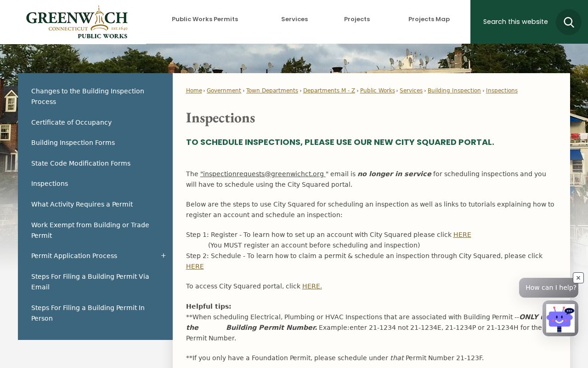Expand Permit Application Process submenu
Viewport: 588px width, 368px height.
(x=163, y=256)
